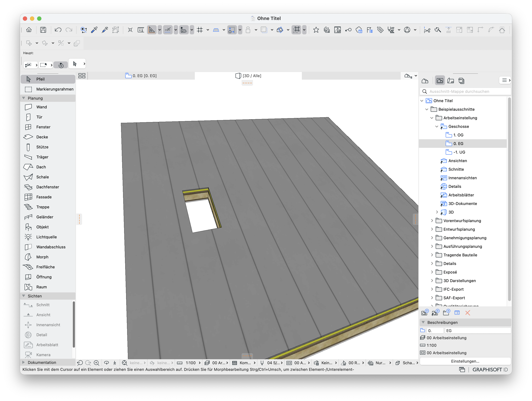Open the Layoutbuch navigator tab
This screenshot has width=532, height=401.
[450, 81]
